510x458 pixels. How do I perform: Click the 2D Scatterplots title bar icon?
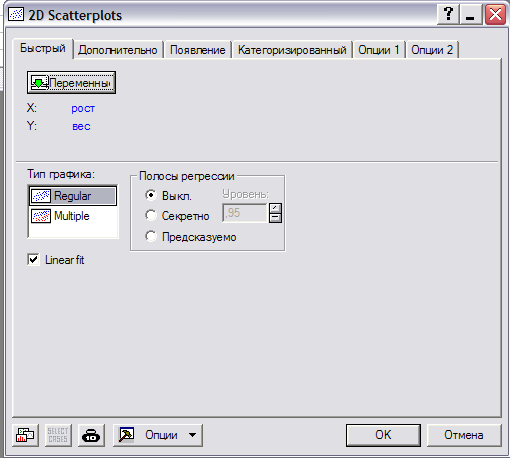(x=16, y=15)
